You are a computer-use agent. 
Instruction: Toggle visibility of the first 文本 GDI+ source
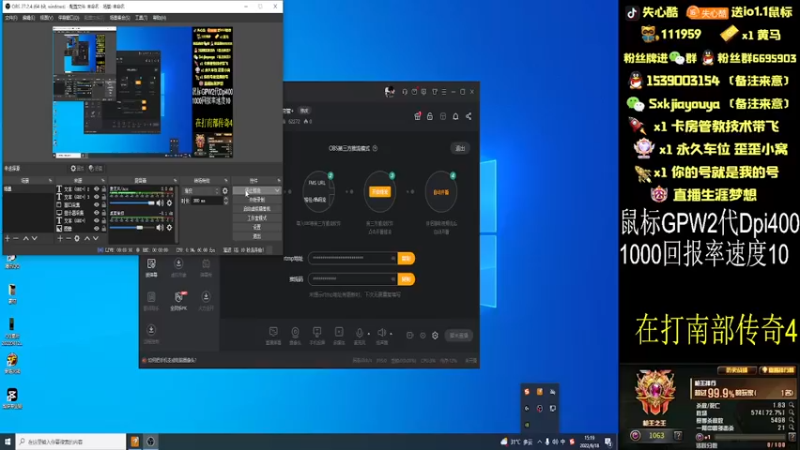pyautogui.click(x=96, y=189)
